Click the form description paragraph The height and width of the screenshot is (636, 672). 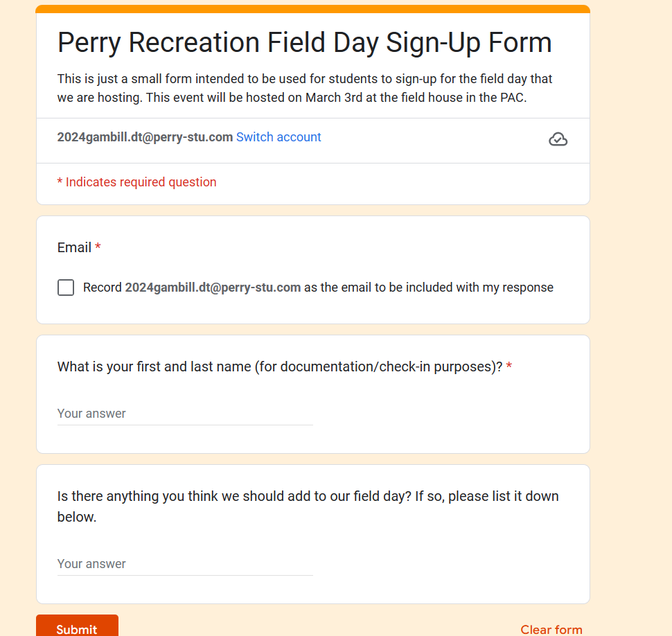pos(305,88)
